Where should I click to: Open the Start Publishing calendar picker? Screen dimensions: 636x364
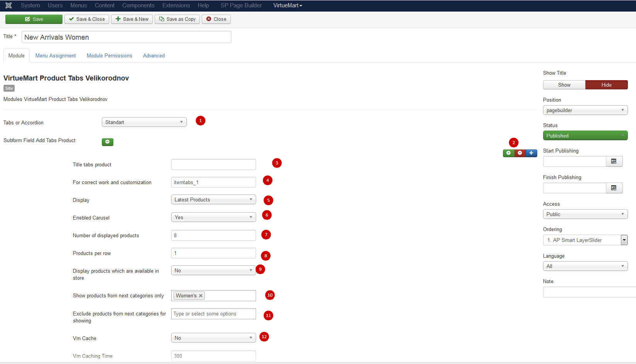[614, 161]
